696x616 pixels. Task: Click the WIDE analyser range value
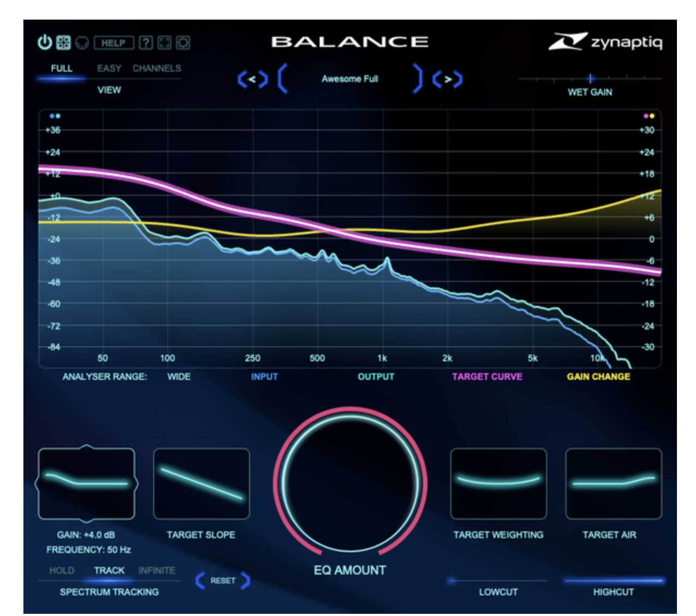[179, 377]
